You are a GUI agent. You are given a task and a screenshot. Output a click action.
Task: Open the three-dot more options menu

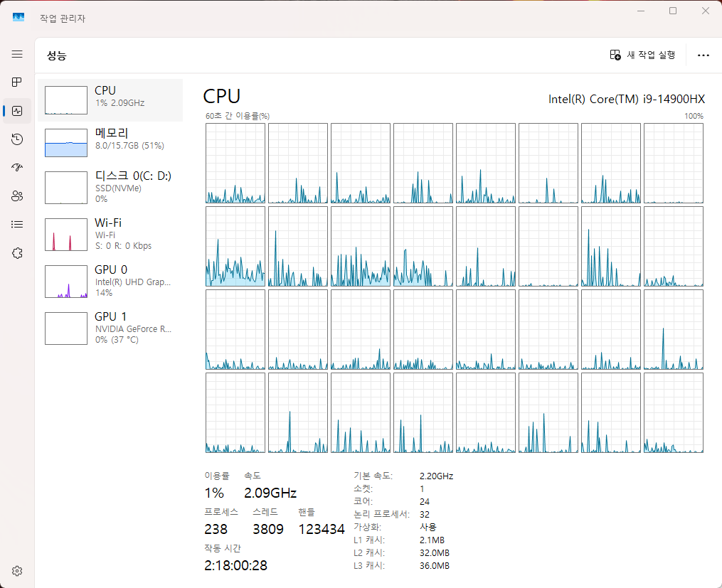pyautogui.click(x=703, y=55)
